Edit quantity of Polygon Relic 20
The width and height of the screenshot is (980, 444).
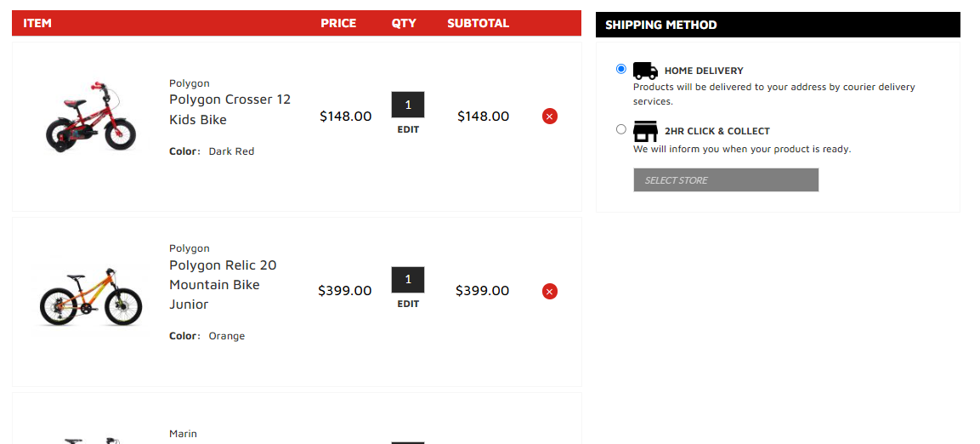408,304
